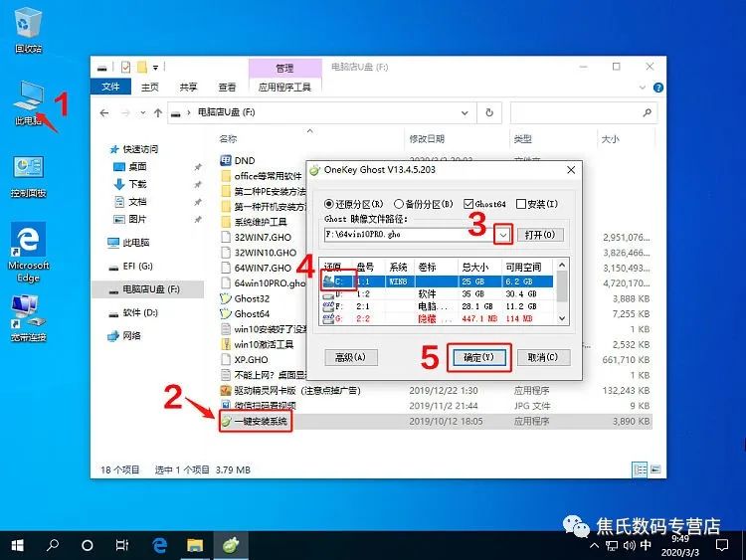Expand the Ghost image path dropdown
746x560 pixels.
tap(503, 235)
